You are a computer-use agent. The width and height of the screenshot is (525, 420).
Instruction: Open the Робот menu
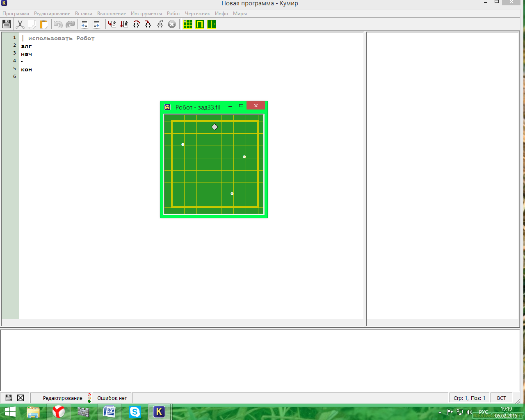(173, 14)
